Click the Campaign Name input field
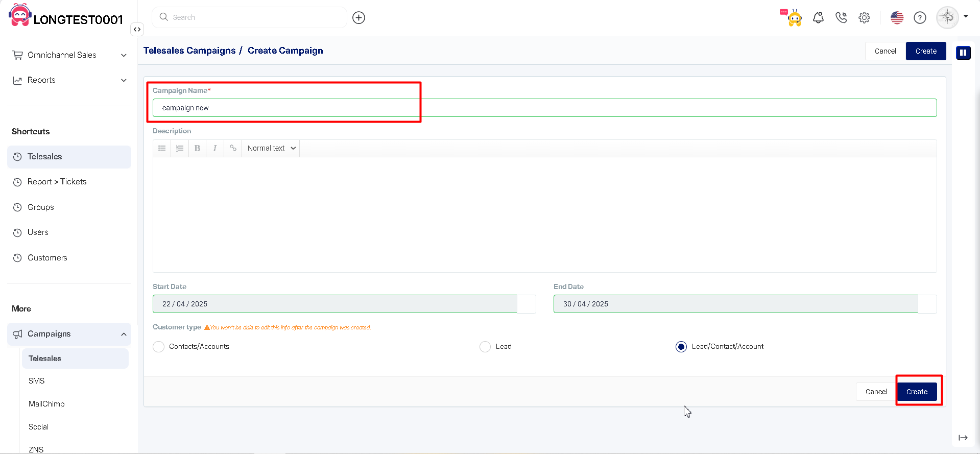The height and width of the screenshot is (454, 980). point(544,108)
